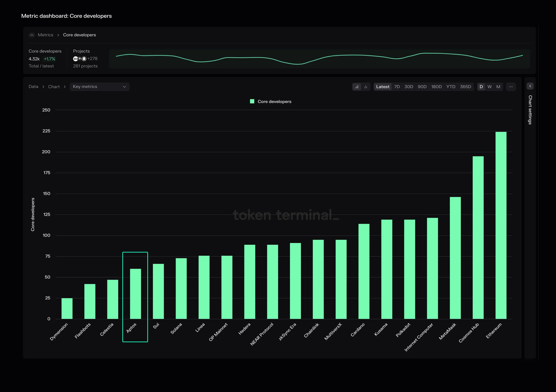
Task: Click the Polkadot bar
Action: [x=410, y=269]
